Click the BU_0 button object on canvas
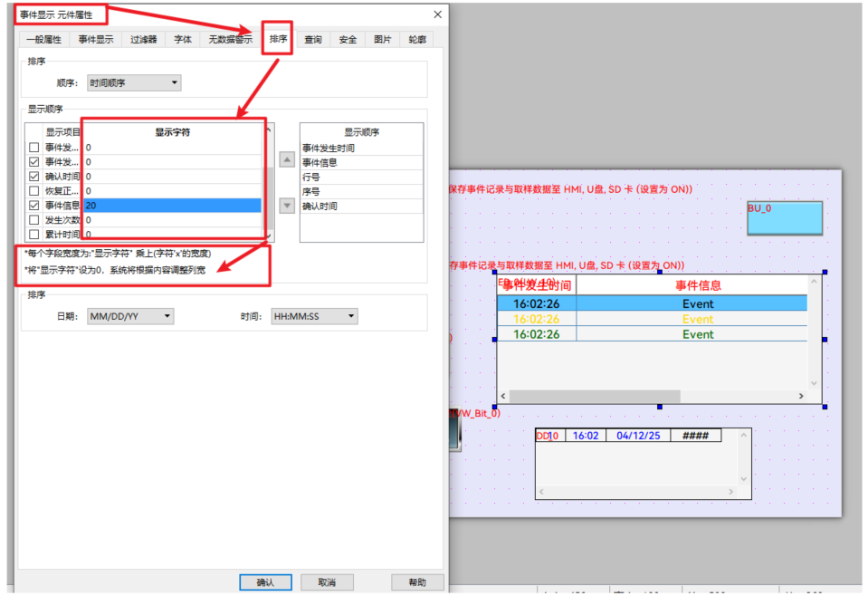868x596 pixels. coord(784,218)
